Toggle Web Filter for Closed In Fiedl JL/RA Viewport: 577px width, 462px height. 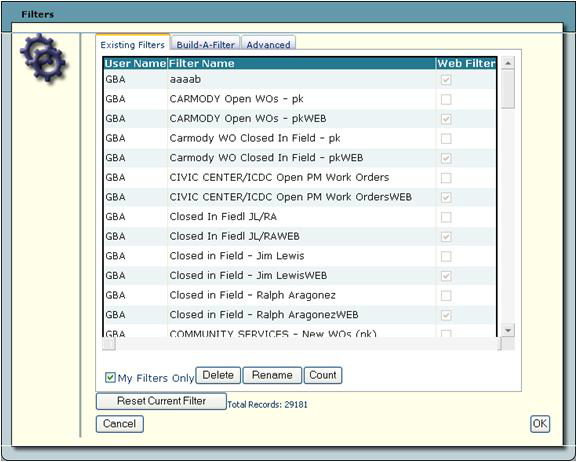446,217
